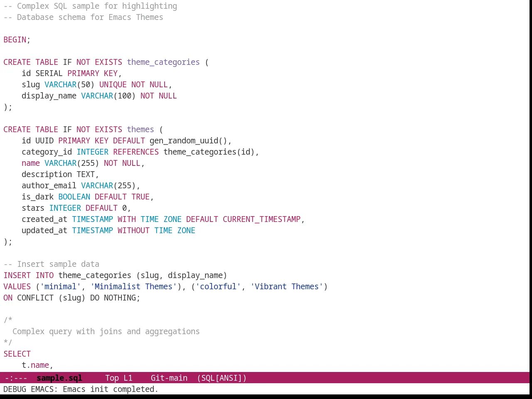This screenshot has height=399, width=532.
Task: Click the 'themes' table name in second CREATE TABLE
Action: 140,129
